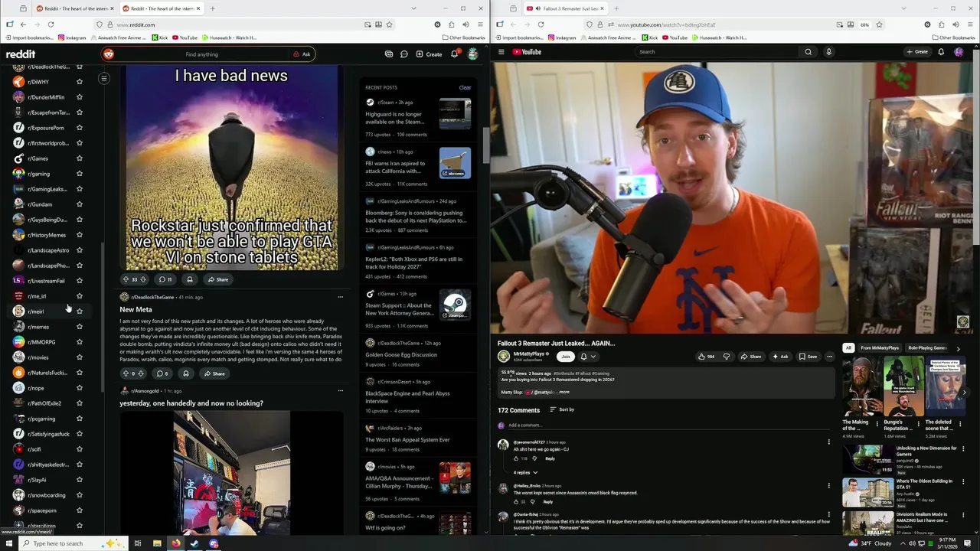The image size is (980, 551).
Task: Select From MrMattyPlays filter chip
Action: pyautogui.click(x=880, y=348)
